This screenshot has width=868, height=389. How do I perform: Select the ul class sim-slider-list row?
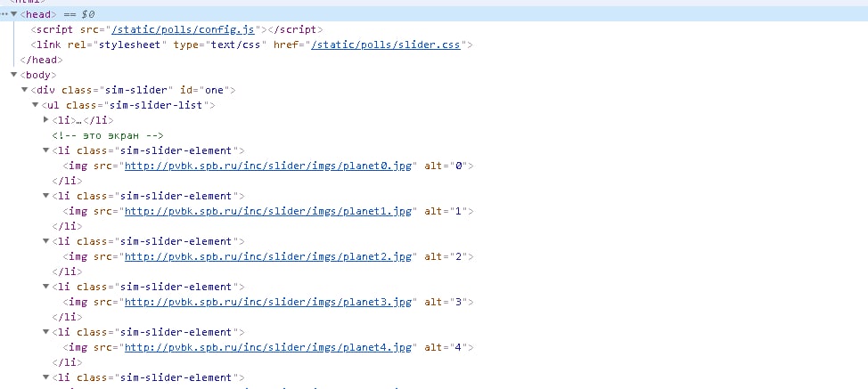click(128, 105)
